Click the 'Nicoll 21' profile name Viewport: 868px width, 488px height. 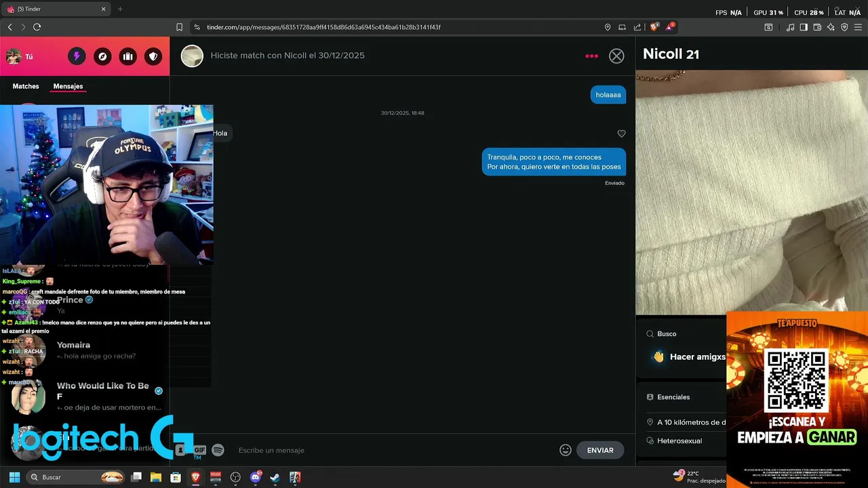point(671,54)
